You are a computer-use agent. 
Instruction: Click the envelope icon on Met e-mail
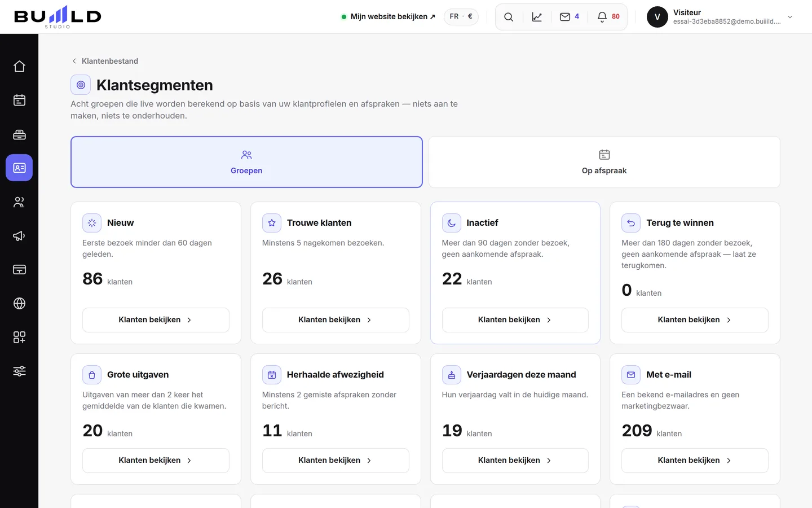pos(631,375)
